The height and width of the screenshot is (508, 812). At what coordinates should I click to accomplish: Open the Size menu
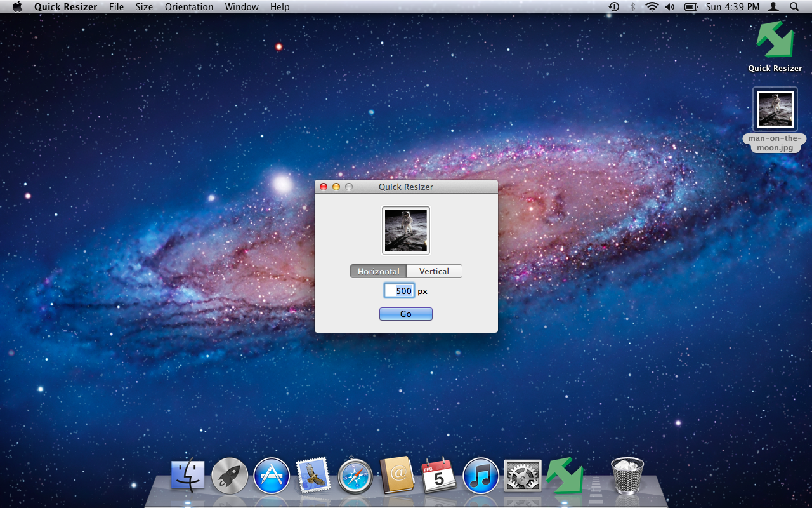pos(145,7)
